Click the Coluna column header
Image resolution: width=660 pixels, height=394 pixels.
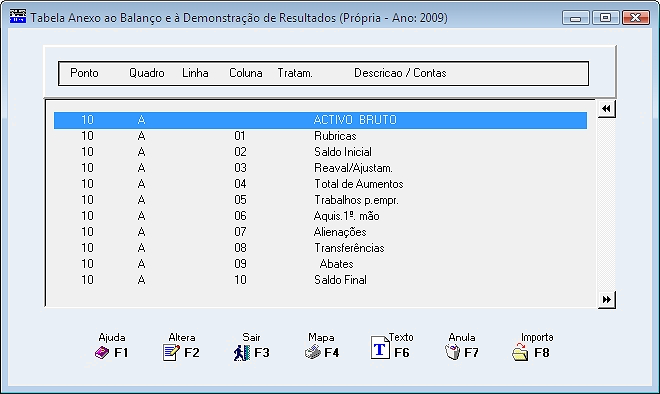pyautogui.click(x=246, y=73)
